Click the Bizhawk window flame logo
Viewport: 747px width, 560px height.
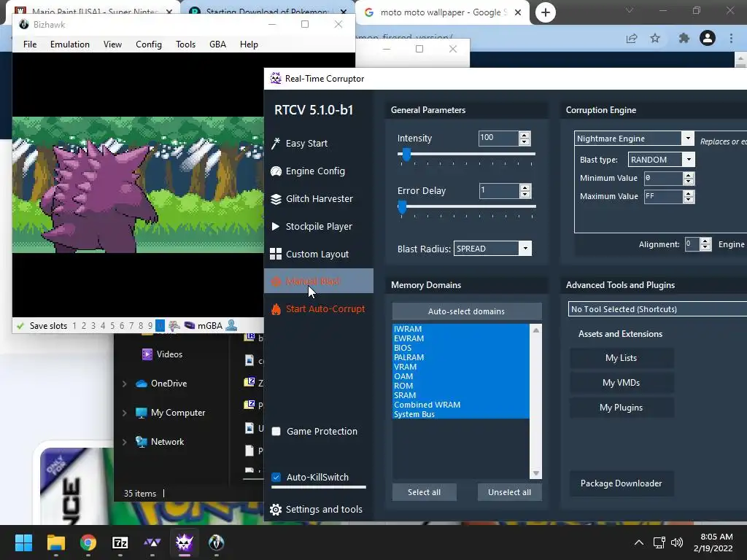point(23,25)
